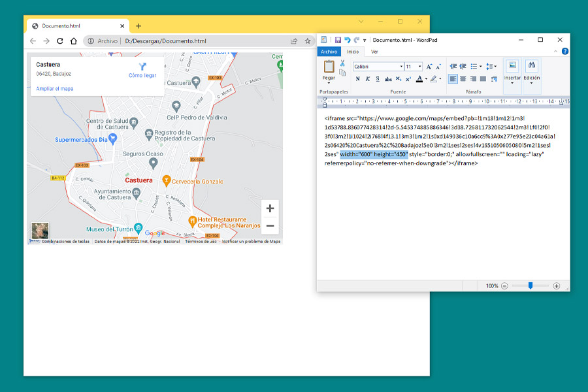The image size is (588, 392).
Task: Click the Cut scissors icon
Action: 342,63
